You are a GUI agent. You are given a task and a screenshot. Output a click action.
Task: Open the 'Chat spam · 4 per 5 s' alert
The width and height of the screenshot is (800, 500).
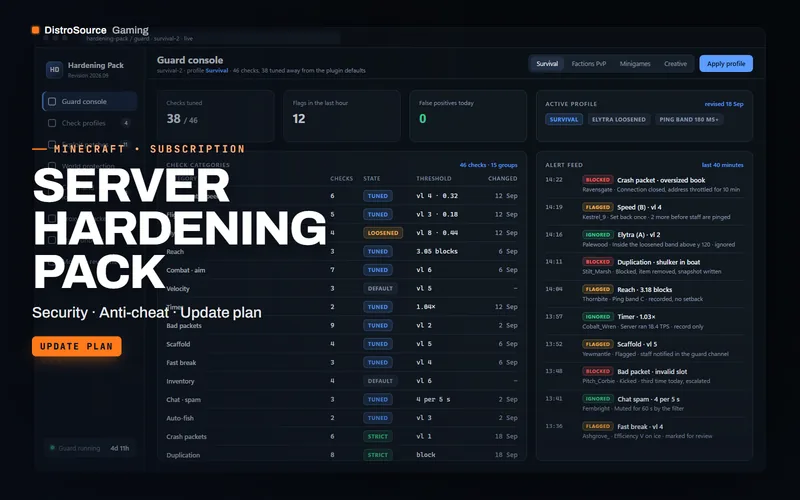tap(644, 404)
